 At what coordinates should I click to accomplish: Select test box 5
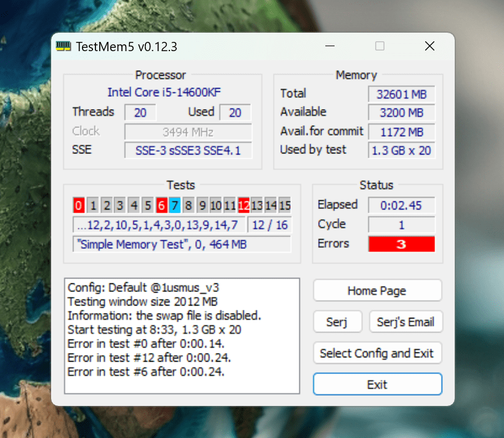click(x=147, y=205)
